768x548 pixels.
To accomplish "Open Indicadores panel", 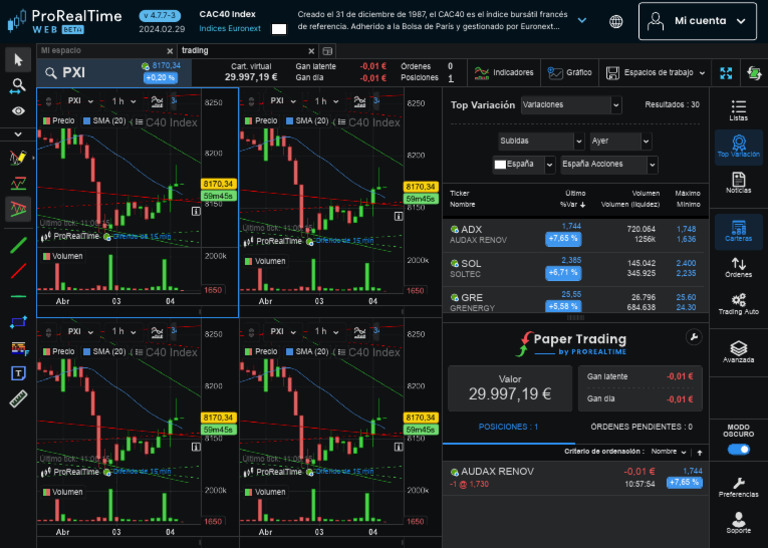I will click(x=504, y=72).
